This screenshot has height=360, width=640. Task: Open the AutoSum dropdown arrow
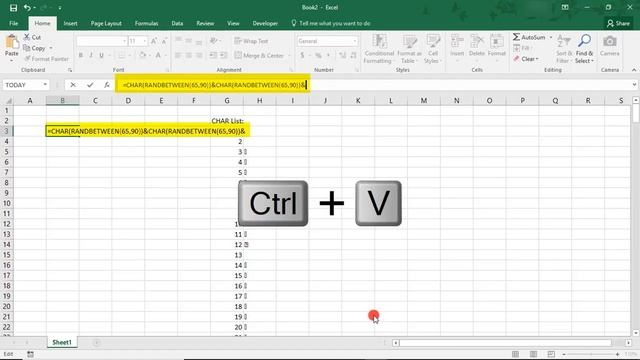pos(551,37)
